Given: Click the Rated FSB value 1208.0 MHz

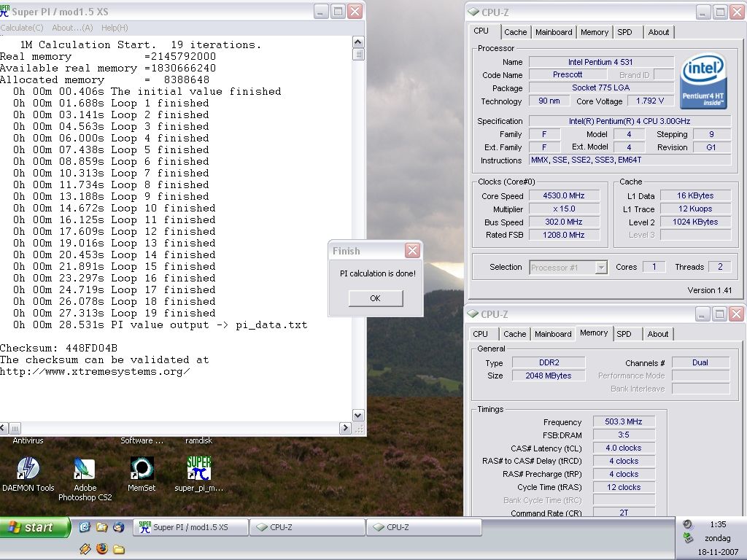Looking at the screenshot, I should 564,235.
